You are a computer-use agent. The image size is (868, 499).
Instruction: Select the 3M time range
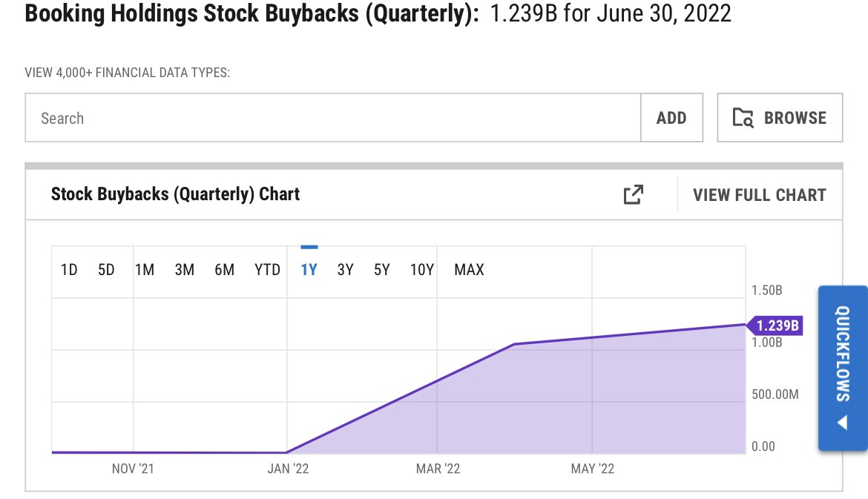coord(184,270)
